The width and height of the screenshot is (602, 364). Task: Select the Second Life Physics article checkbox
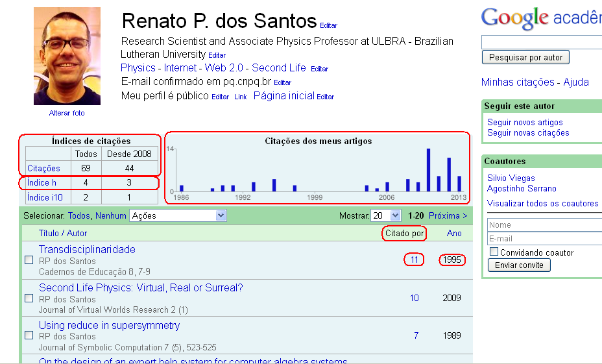[x=29, y=298]
